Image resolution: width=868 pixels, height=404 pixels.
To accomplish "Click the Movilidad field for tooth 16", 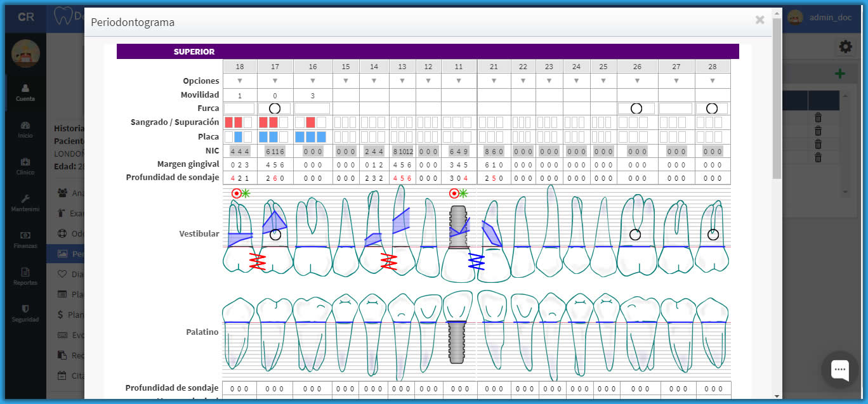I will tap(312, 95).
